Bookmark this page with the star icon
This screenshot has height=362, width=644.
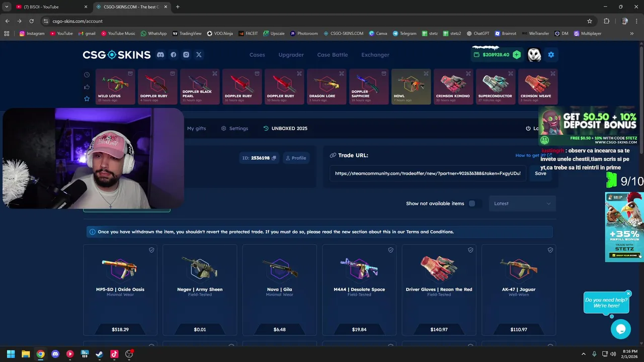click(590, 21)
